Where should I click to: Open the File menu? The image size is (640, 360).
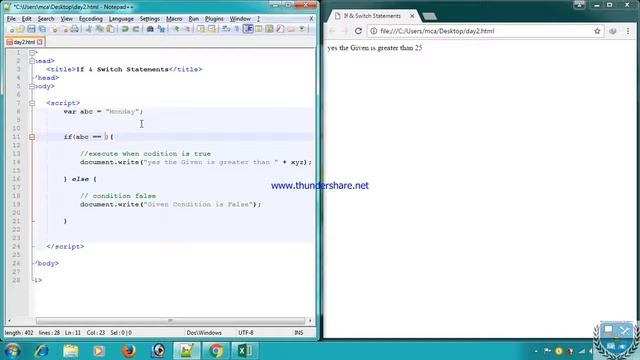click(x=11, y=19)
